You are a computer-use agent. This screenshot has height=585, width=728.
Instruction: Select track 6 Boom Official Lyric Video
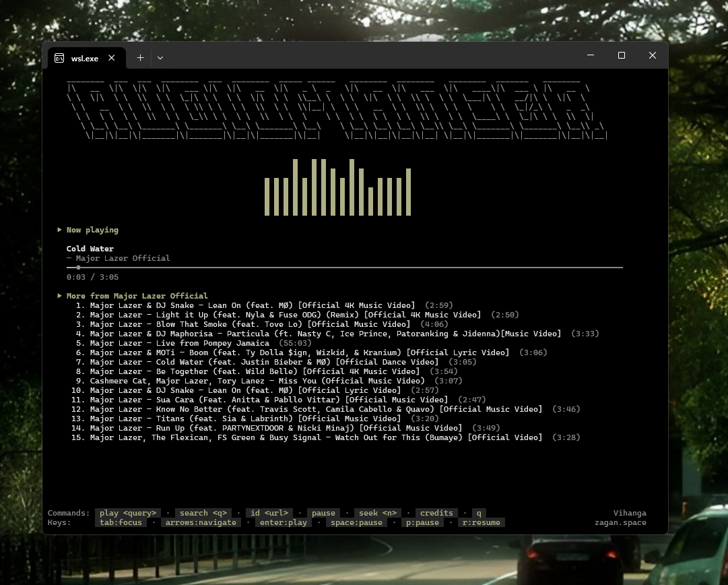[x=312, y=352]
